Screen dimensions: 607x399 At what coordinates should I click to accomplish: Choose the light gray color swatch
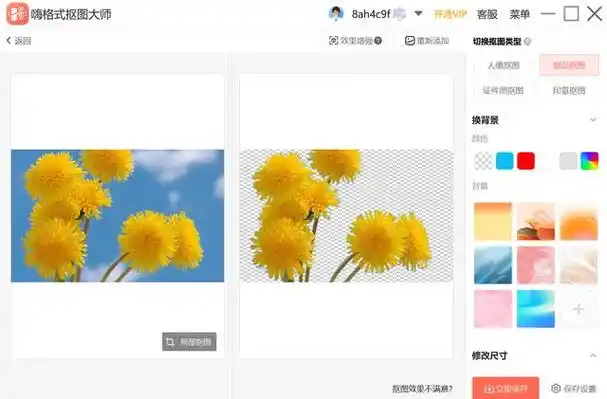568,161
